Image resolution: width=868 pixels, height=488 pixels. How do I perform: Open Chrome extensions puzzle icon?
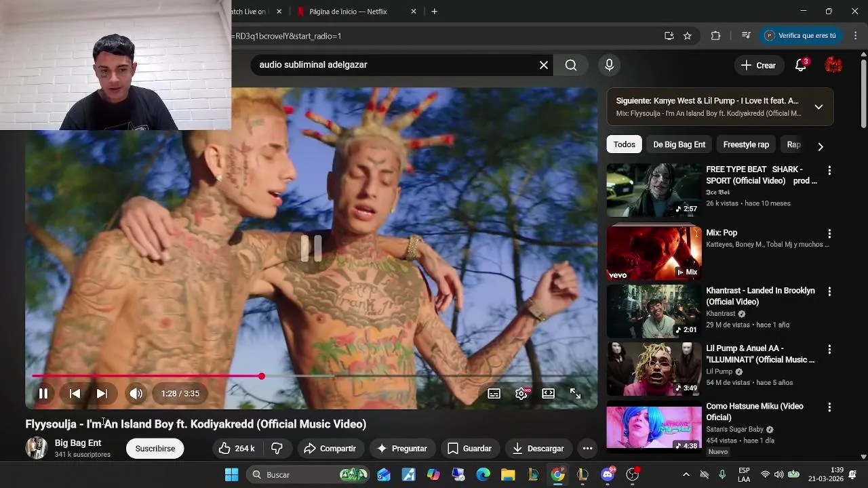pyautogui.click(x=715, y=36)
